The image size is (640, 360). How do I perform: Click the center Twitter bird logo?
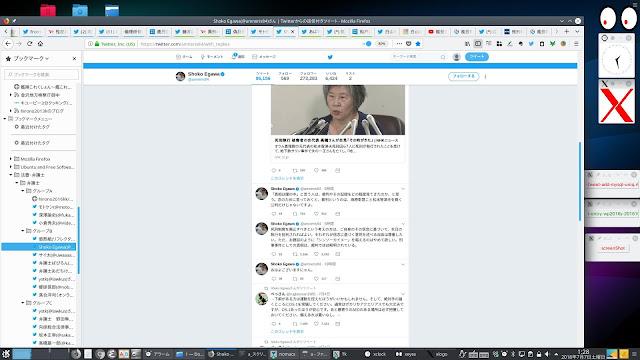[330, 57]
